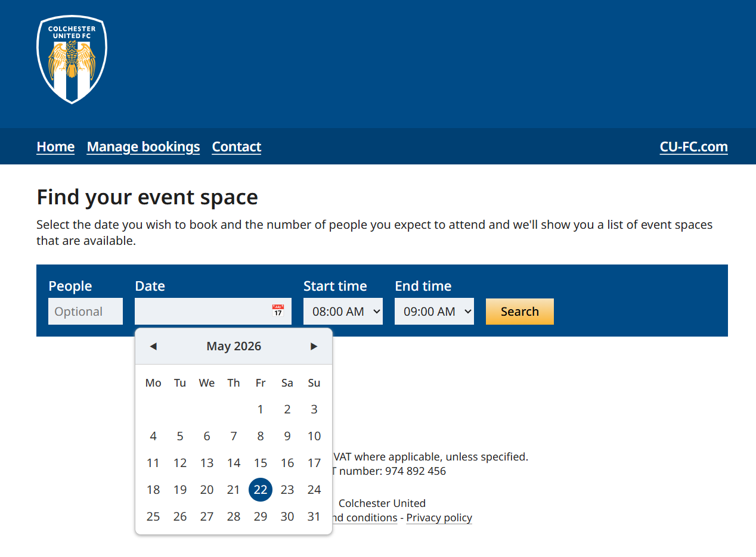Choose May 14 in the calendar
Image resolution: width=756 pixels, height=557 pixels.
pos(234,463)
